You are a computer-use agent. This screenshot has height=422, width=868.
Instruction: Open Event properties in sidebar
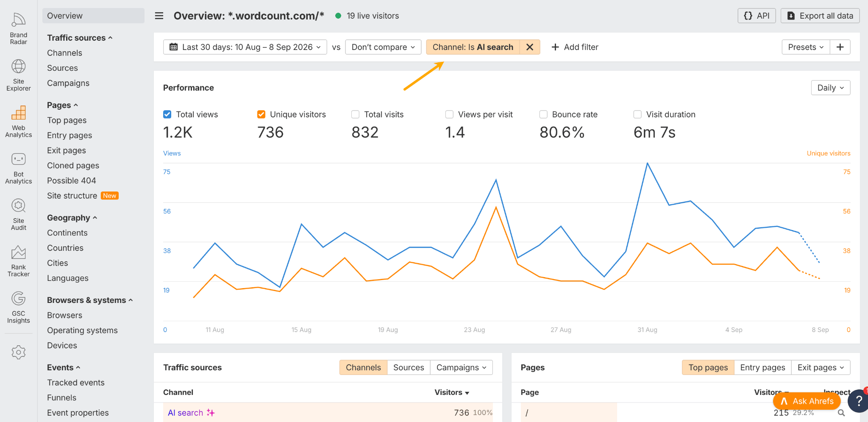[x=78, y=413]
